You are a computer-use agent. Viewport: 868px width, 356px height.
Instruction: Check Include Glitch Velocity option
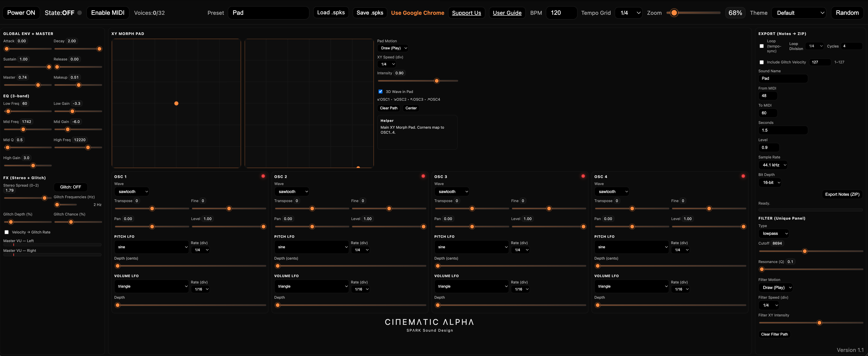(x=761, y=62)
